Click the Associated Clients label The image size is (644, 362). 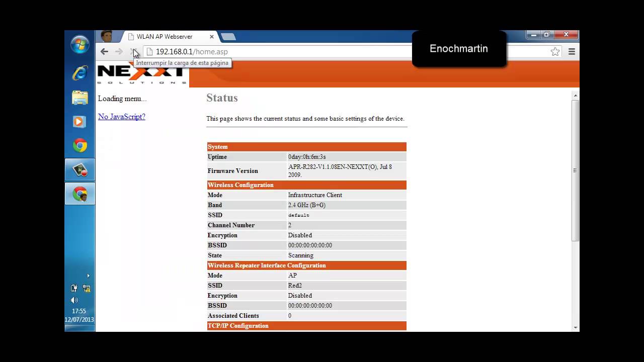[x=233, y=316]
